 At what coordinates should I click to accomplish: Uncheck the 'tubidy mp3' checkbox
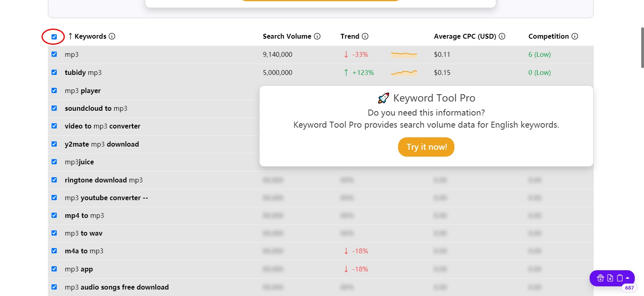[x=54, y=72]
